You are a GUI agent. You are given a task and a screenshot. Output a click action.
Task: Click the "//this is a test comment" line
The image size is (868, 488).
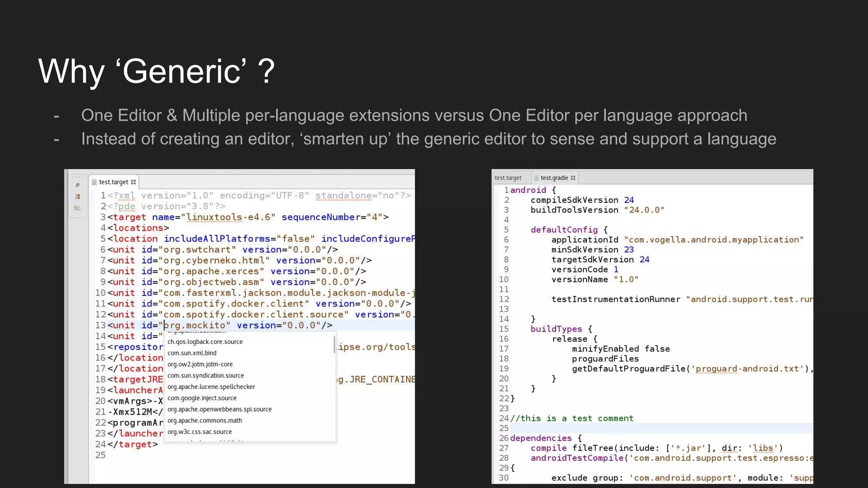click(x=572, y=419)
